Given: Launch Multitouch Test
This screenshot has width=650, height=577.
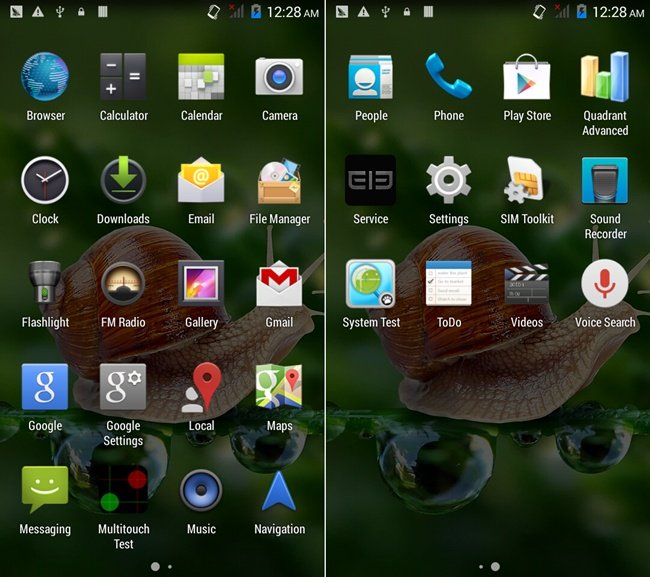Looking at the screenshot, I should point(123,490).
